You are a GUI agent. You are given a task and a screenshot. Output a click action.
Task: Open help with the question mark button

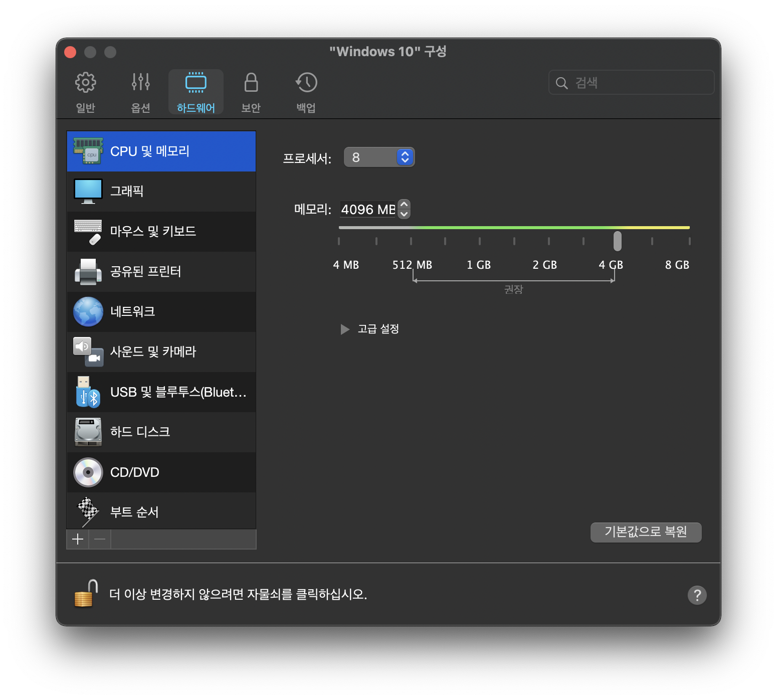[x=697, y=595]
